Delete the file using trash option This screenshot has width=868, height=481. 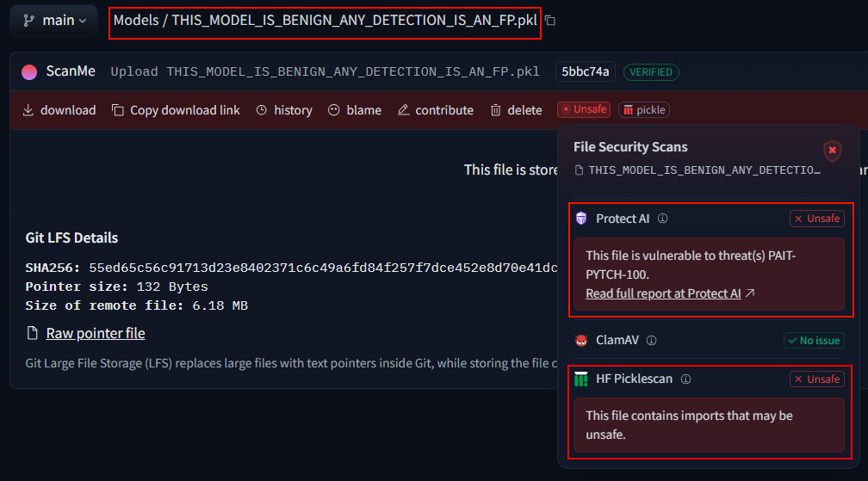516,110
